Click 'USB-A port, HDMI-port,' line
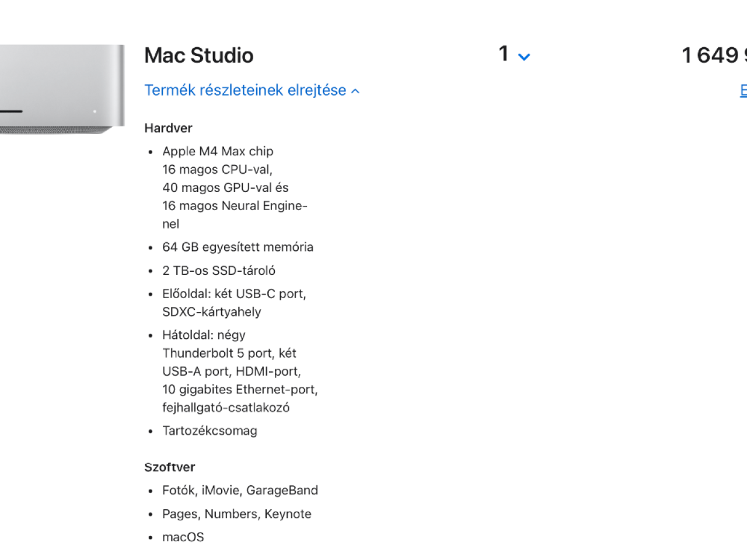 [232, 371]
